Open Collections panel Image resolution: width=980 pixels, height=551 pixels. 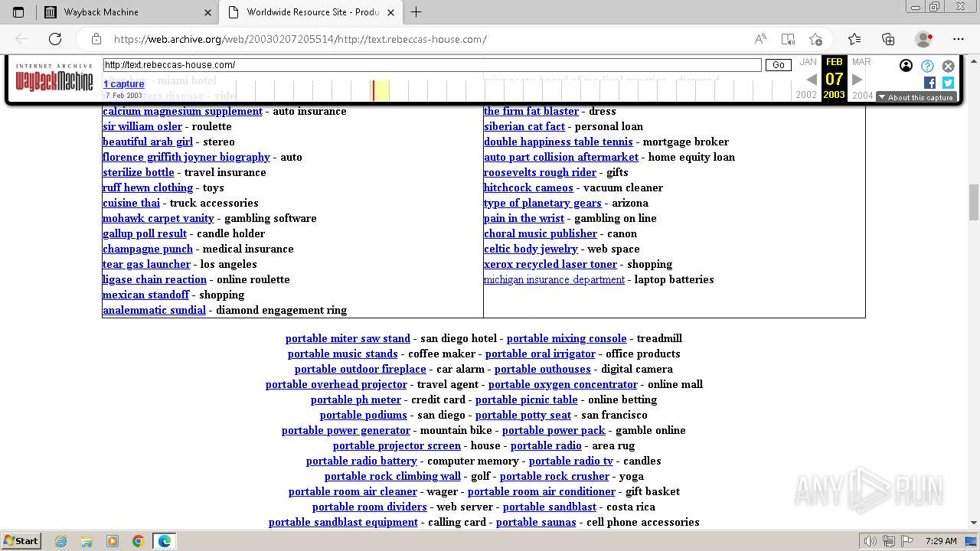pyautogui.click(x=888, y=39)
